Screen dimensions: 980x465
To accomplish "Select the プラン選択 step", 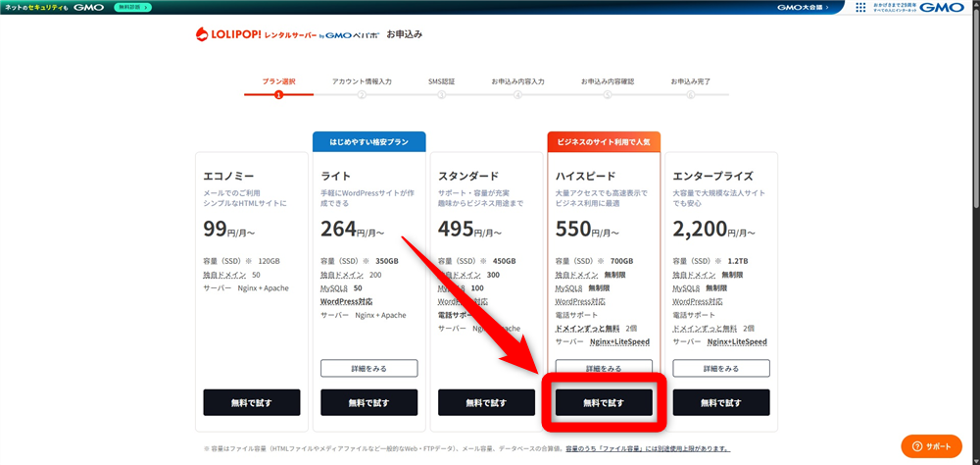I will coord(278,81).
